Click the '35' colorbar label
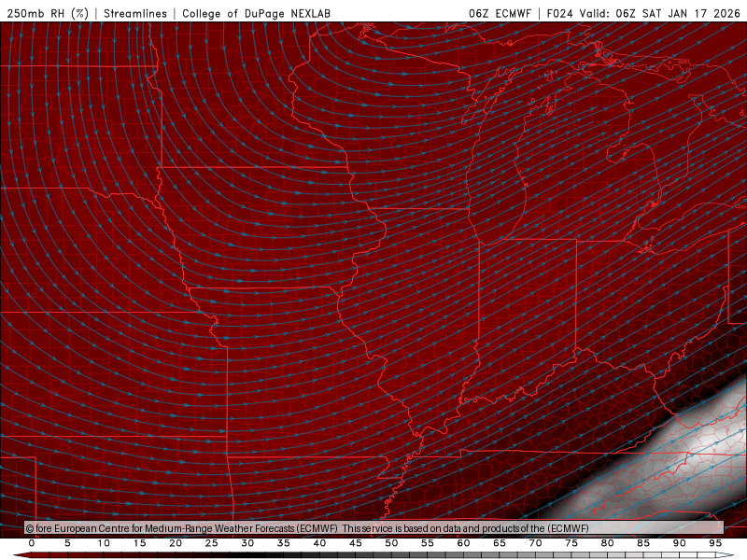This screenshot has height=560, width=747. point(284,543)
